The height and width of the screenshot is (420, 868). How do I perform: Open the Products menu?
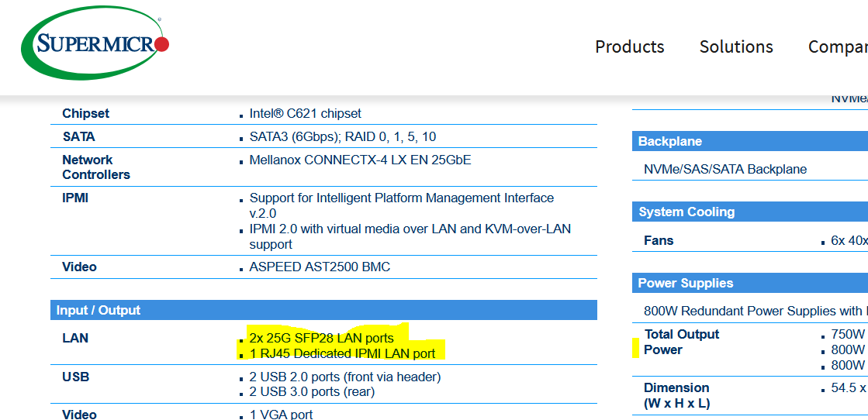(629, 46)
